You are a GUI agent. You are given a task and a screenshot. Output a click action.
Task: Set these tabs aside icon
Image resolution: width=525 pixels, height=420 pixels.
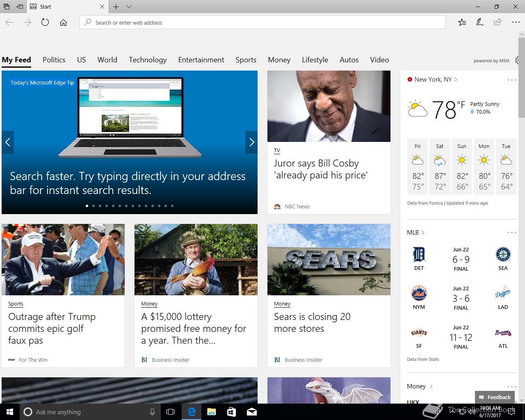coord(20,7)
